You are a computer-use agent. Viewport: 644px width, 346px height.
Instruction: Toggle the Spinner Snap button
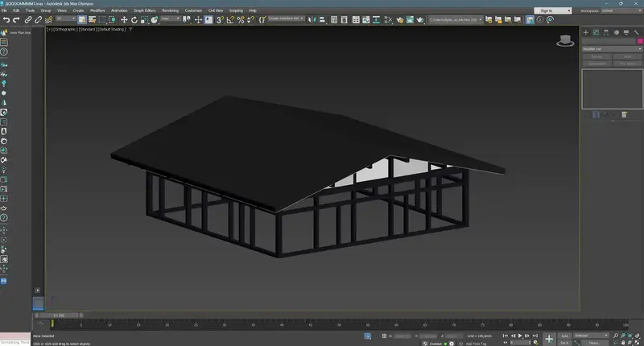250,19
